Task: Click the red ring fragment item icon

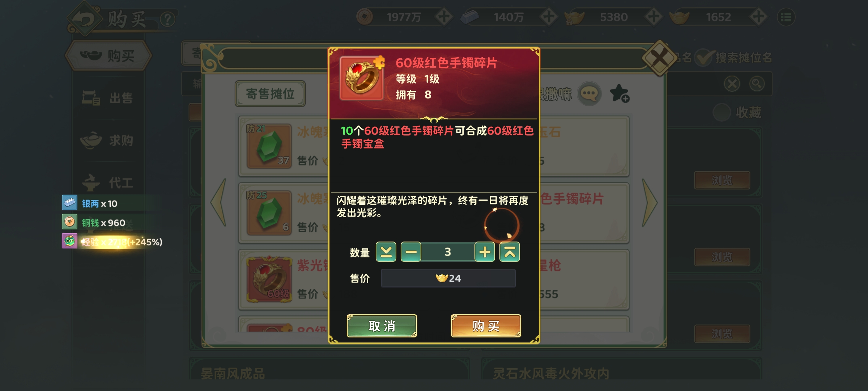Action: pyautogui.click(x=362, y=78)
